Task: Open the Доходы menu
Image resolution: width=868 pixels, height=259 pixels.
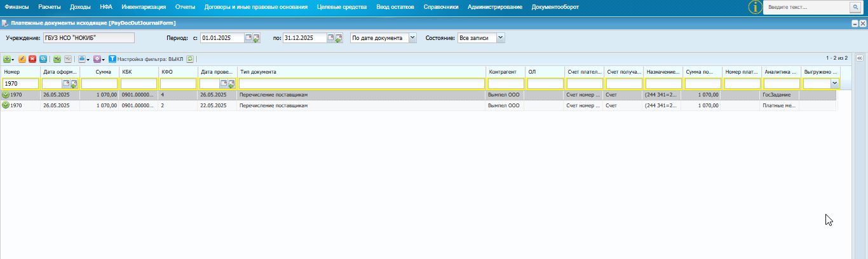Action: pyautogui.click(x=81, y=6)
